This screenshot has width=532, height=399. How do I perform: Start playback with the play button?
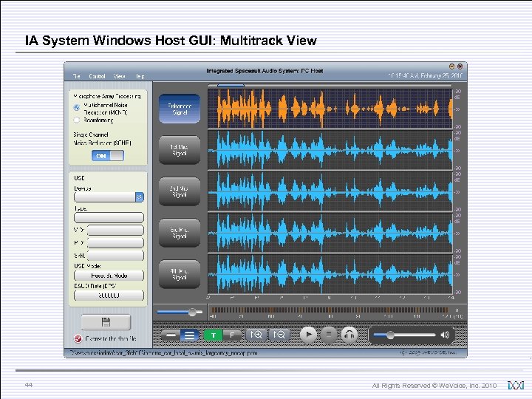click(x=308, y=335)
